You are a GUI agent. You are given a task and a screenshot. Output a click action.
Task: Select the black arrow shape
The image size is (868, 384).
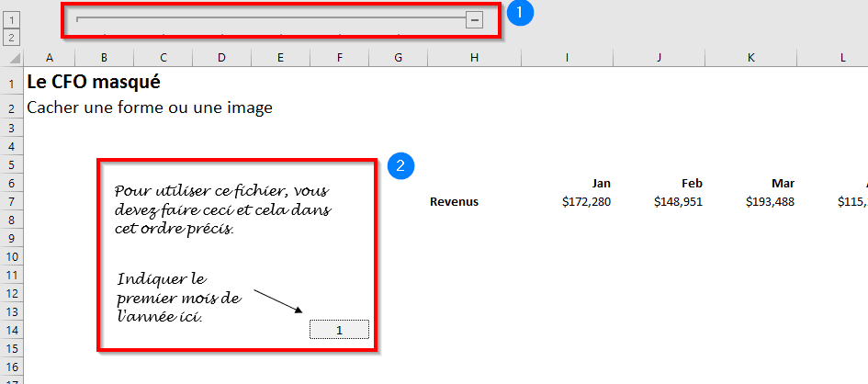279,302
